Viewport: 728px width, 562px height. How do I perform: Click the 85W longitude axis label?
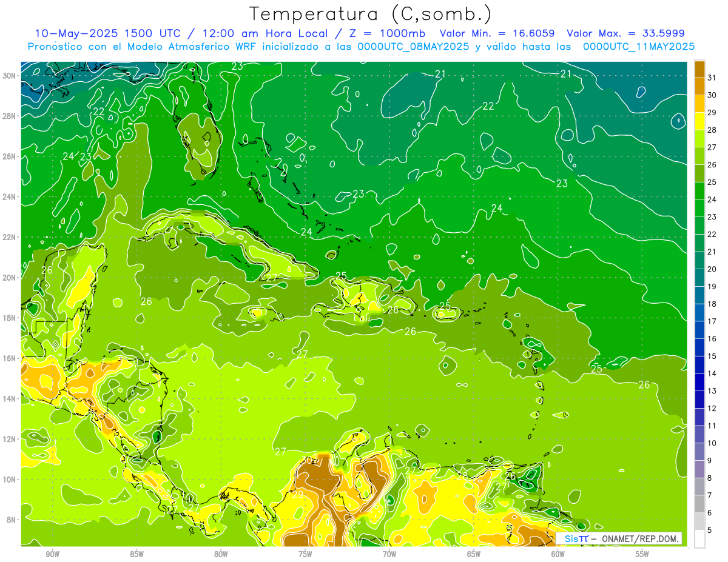pyautogui.click(x=136, y=554)
